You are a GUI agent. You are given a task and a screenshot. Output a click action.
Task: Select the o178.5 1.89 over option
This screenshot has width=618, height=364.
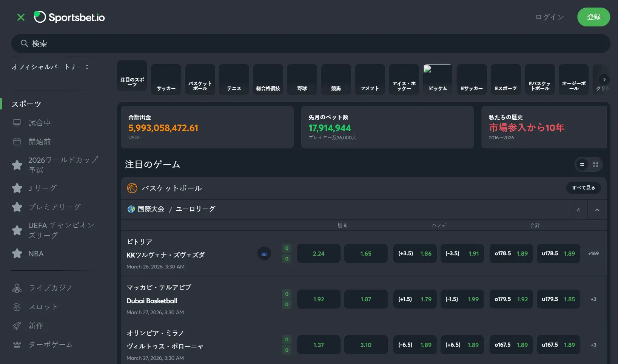(511, 253)
